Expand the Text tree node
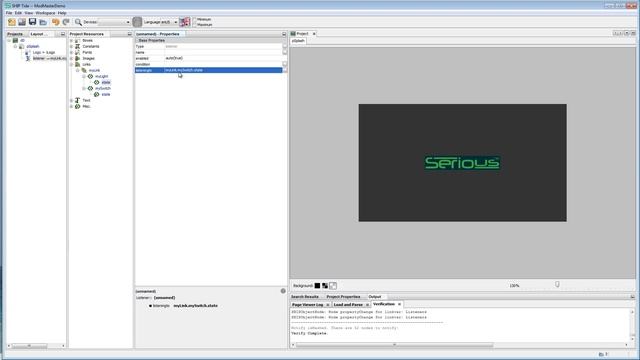The image size is (640, 360). pyautogui.click(x=71, y=100)
